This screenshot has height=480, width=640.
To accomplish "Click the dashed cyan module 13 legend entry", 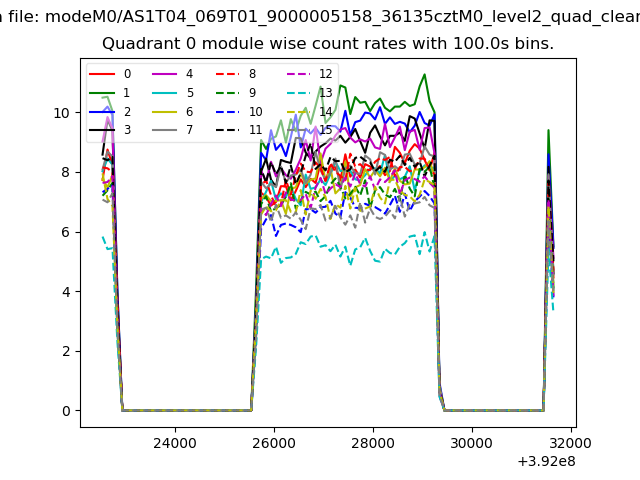I will coord(299,93).
